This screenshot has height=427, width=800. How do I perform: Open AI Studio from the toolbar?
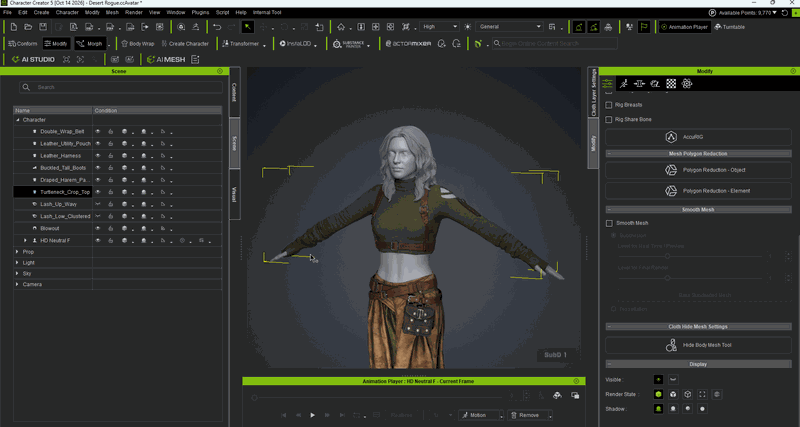(33, 60)
